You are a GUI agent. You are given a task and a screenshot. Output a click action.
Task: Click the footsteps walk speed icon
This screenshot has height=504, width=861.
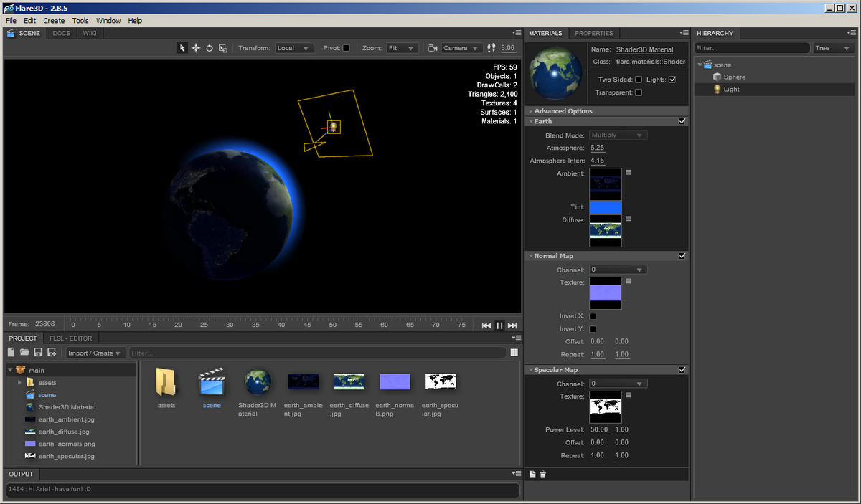pos(491,48)
